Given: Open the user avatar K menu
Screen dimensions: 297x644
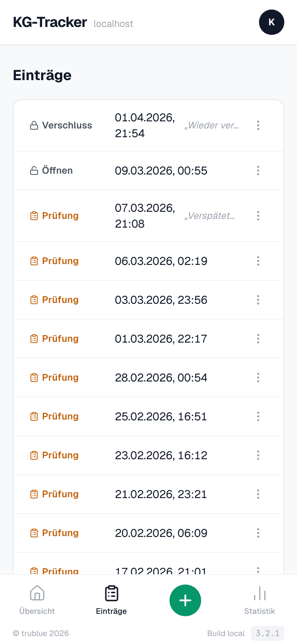Looking at the screenshot, I should 271,22.
